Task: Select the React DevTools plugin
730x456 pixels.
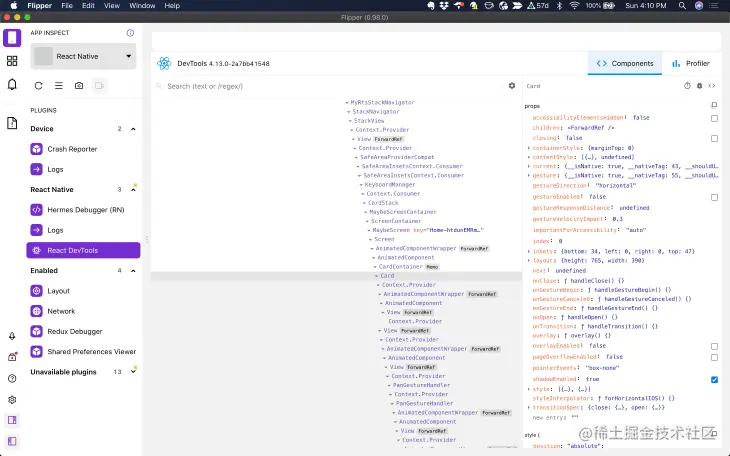Action: click(x=83, y=250)
